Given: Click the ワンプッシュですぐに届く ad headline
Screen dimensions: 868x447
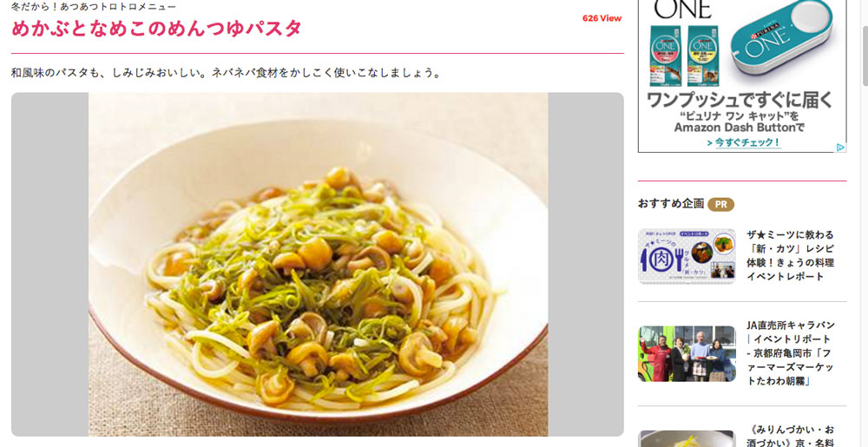Looking at the screenshot, I should (x=740, y=101).
